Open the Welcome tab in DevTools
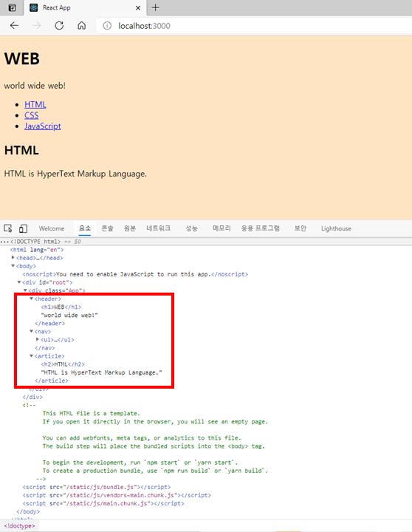Screen dimensions: 412x532 pos(52,228)
